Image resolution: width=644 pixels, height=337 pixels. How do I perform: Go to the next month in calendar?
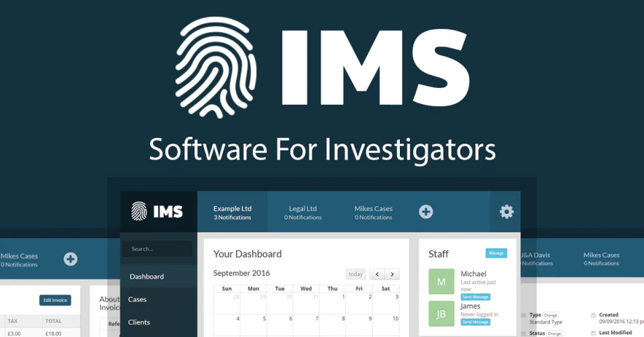tap(392, 274)
